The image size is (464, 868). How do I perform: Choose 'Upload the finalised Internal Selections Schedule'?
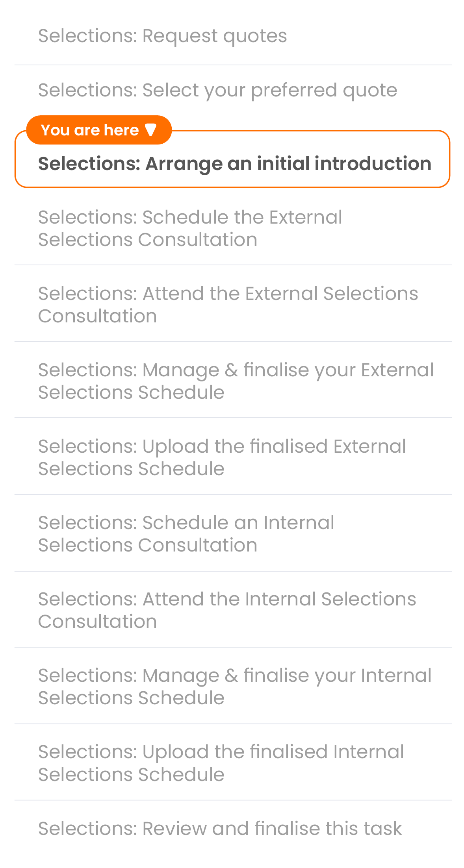[x=221, y=763]
